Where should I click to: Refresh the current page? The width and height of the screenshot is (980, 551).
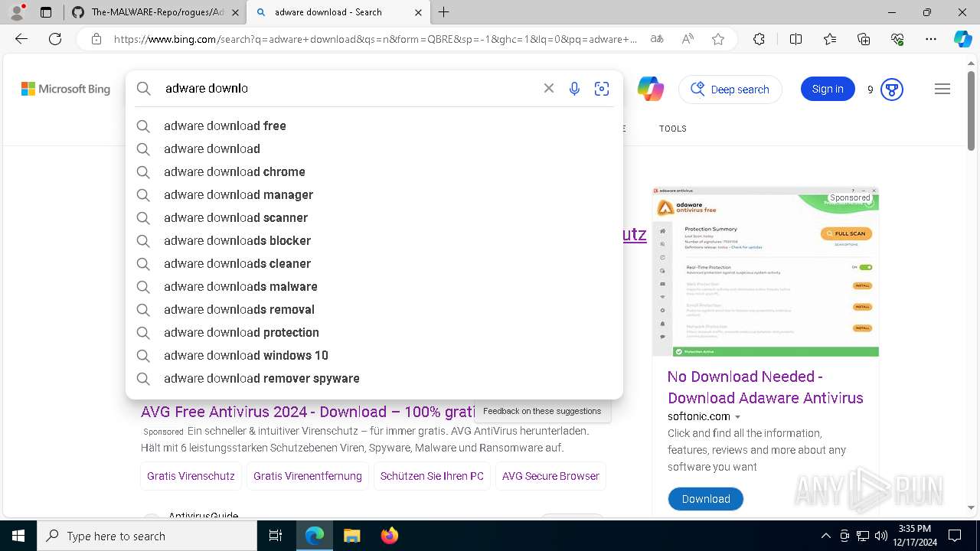tap(55, 39)
